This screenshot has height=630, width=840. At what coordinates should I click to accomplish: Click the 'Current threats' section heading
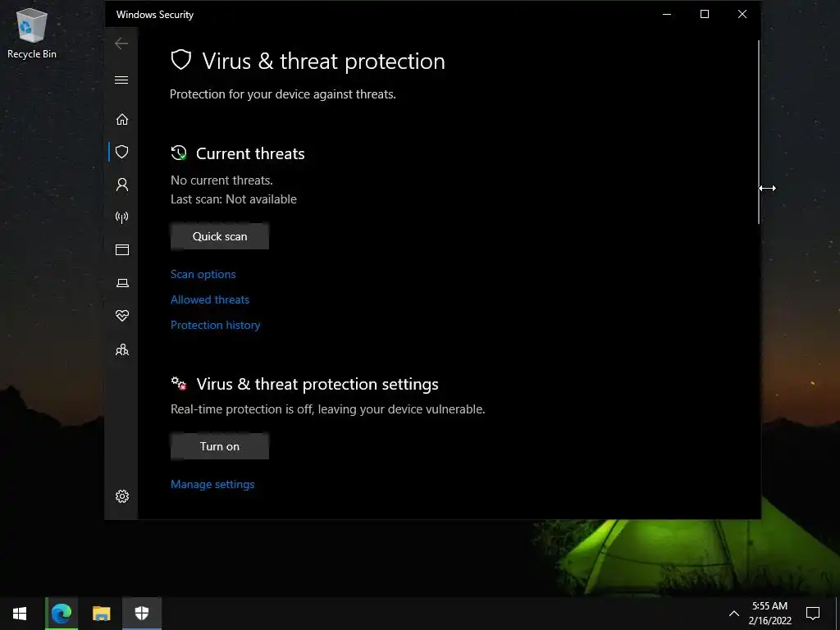pyautogui.click(x=250, y=153)
